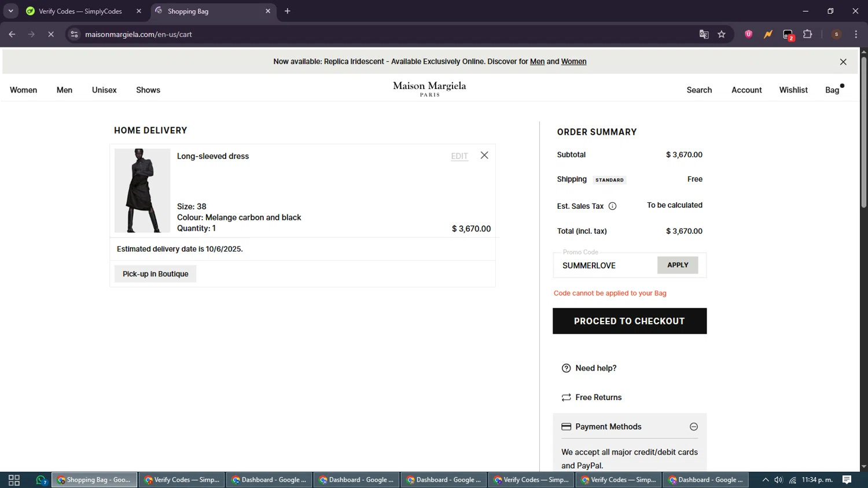Dismiss the Replica Iridescent announcement banner
The height and width of the screenshot is (488, 868).
(x=843, y=62)
